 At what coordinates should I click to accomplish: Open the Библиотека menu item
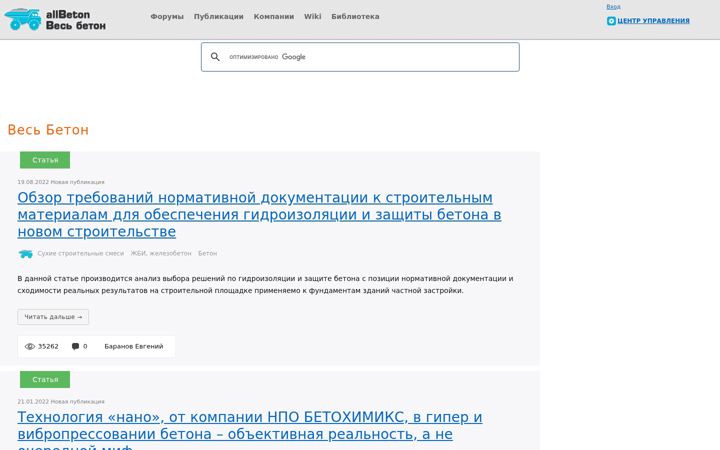pyautogui.click(x=355, y=17)
